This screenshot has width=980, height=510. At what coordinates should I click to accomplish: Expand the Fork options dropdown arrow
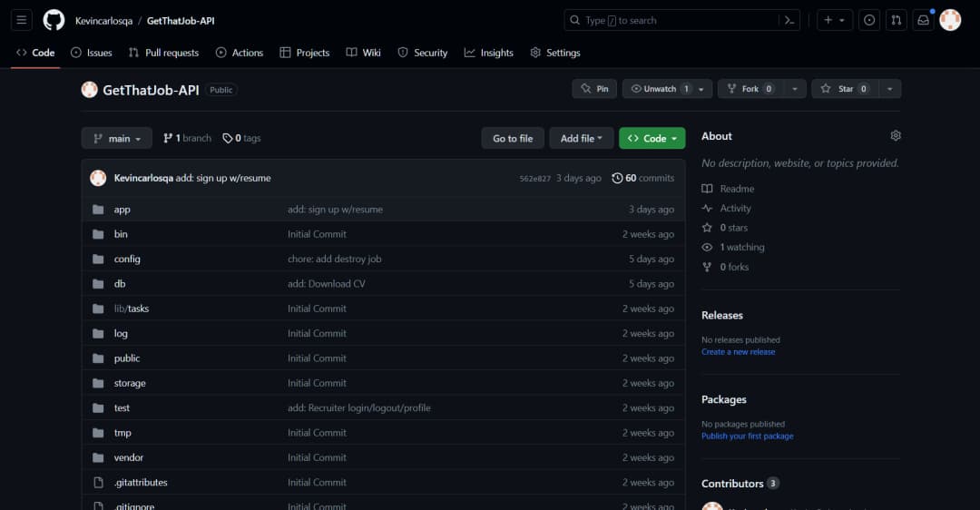[x=795, y=89]
